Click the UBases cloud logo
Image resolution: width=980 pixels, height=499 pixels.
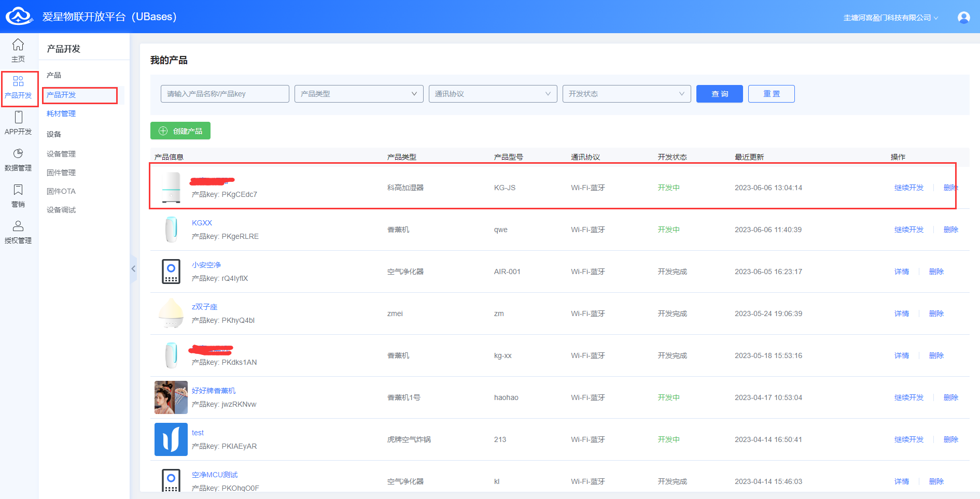point(19,16)
